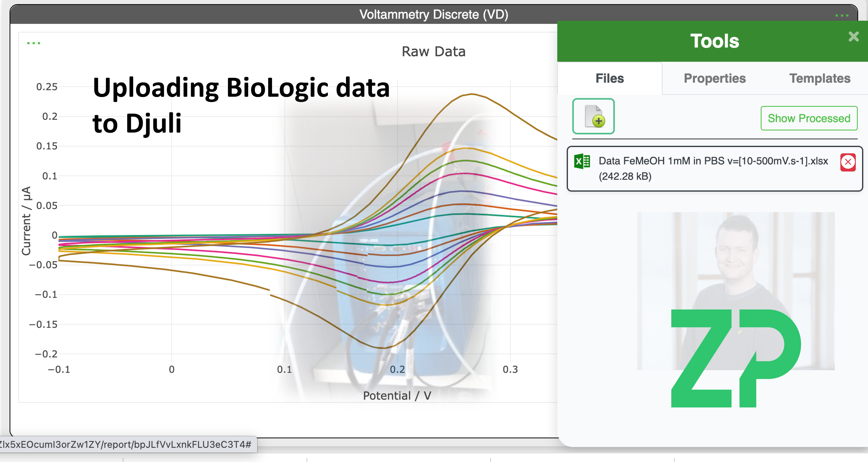Toggle processed data view with Show Processed
Screen dimensions: 868x462
(809, 118)
